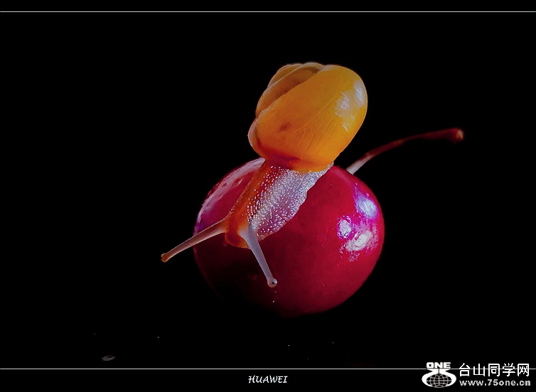The image size is (536, 392).
Task: Click the white line above HUAWEI caption
Action: pyautogui.click(x=213, y=369)
